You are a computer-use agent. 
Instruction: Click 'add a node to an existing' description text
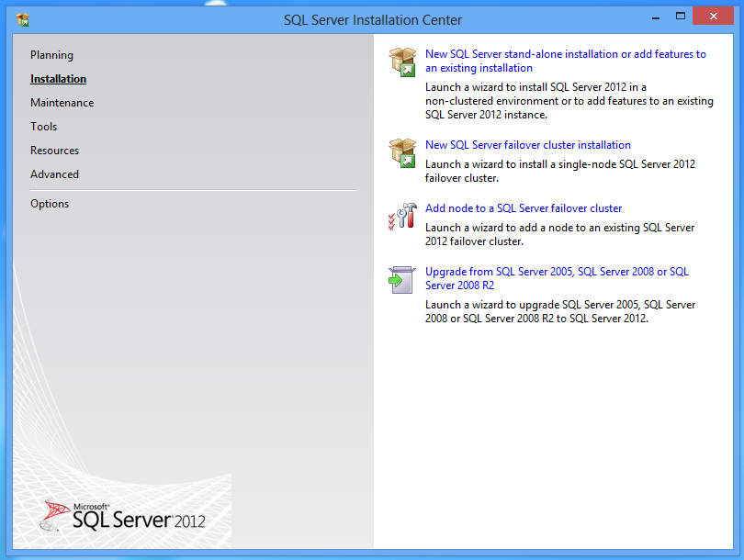click(x=559, y=234)
